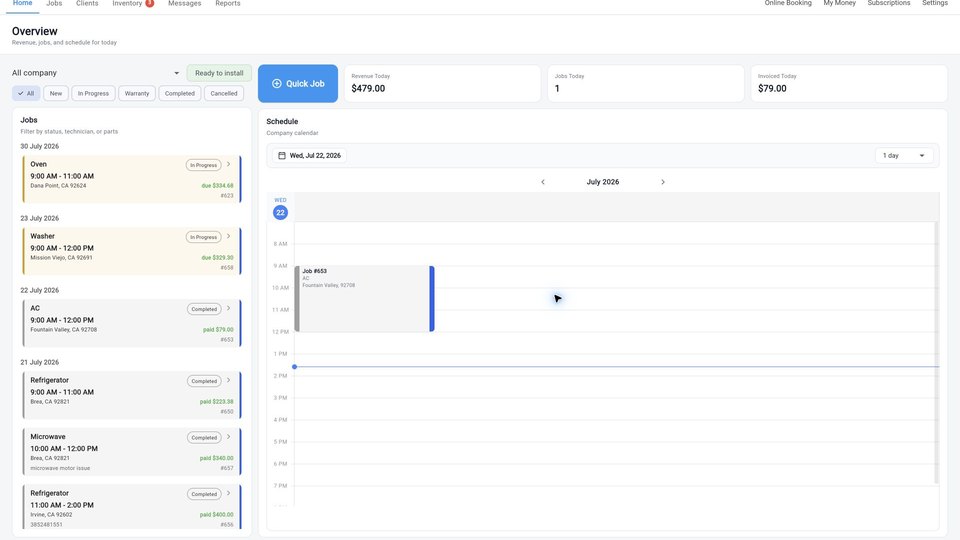This screenshot has width=960, height=540.
Task: Go to the previous month arrow
Action: point(542,182)
